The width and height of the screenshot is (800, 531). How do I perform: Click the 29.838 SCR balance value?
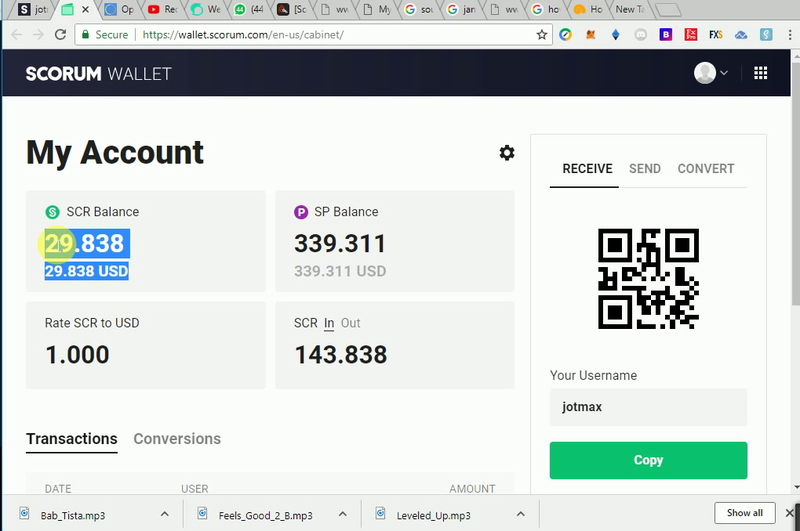(x=85, y=244)
